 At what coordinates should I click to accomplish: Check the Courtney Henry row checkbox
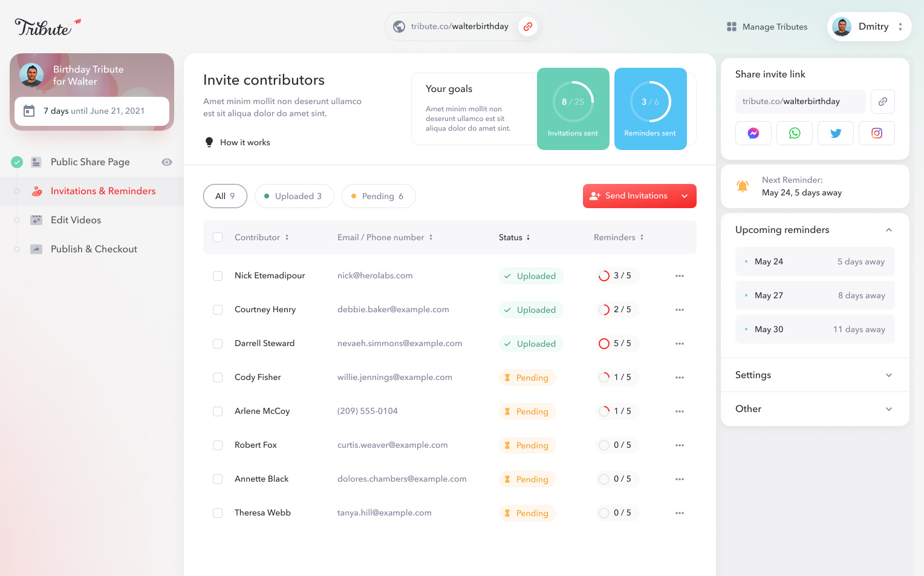(218, 310)
